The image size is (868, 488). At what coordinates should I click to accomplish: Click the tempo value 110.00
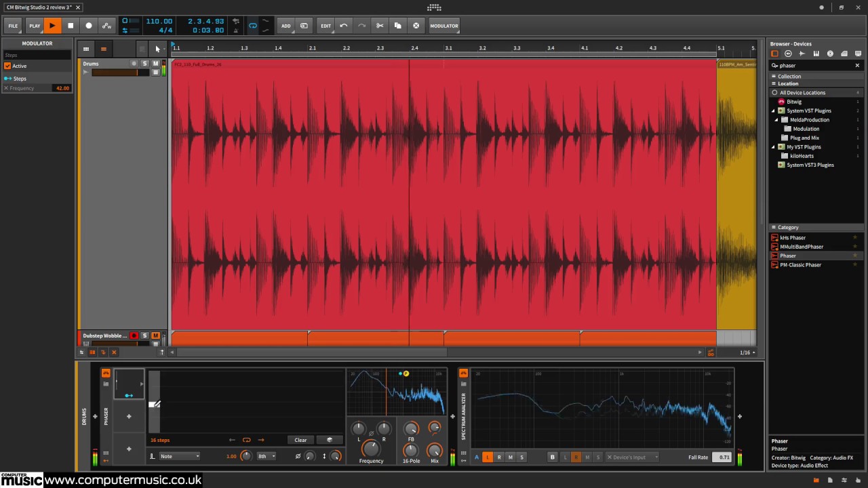tap(159, 21)
